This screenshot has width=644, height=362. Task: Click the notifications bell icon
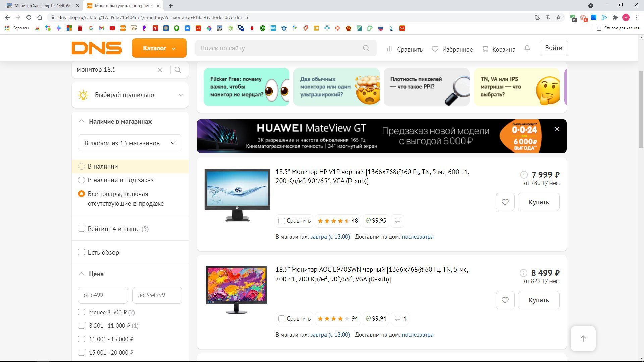click(x=527, y=49)
